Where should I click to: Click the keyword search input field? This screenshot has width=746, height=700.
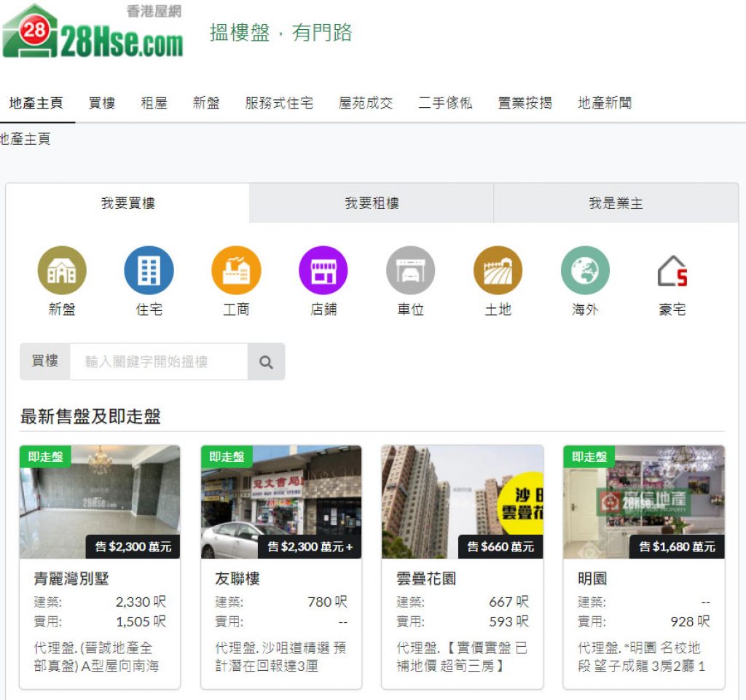click(x=159, y=362)
